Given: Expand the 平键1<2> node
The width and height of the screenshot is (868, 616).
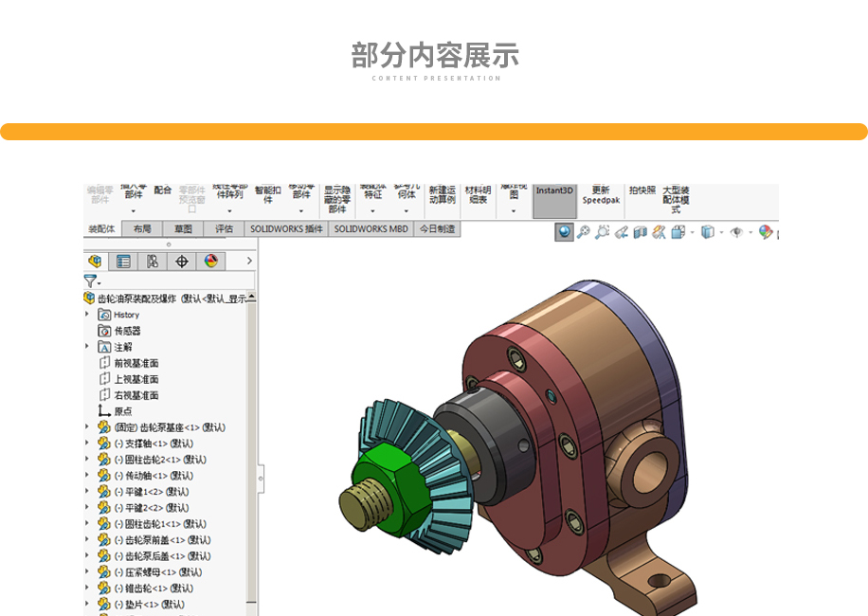Looking at the screenshot, I should 87,491.
